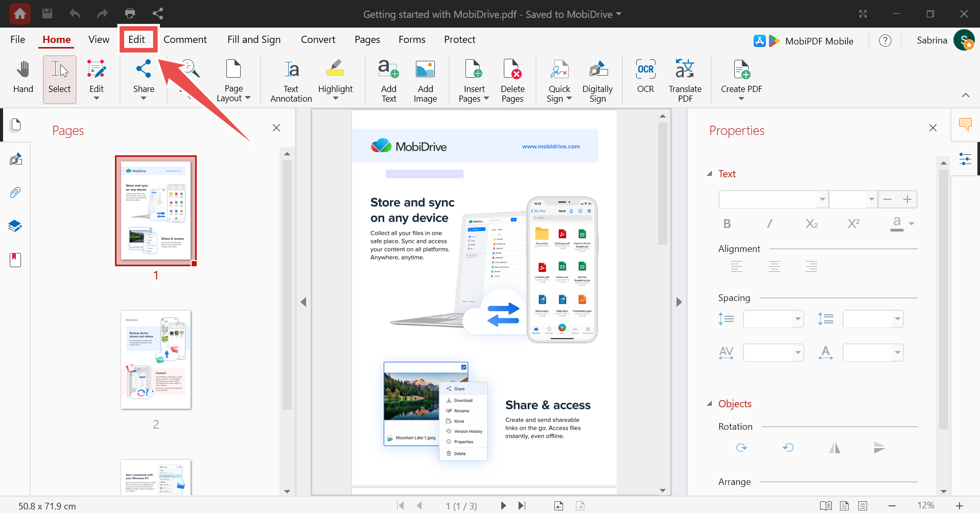The height and width of the screenshot is (513, 980).
Task: Open the File menu
Action: [x=17, y=39]
